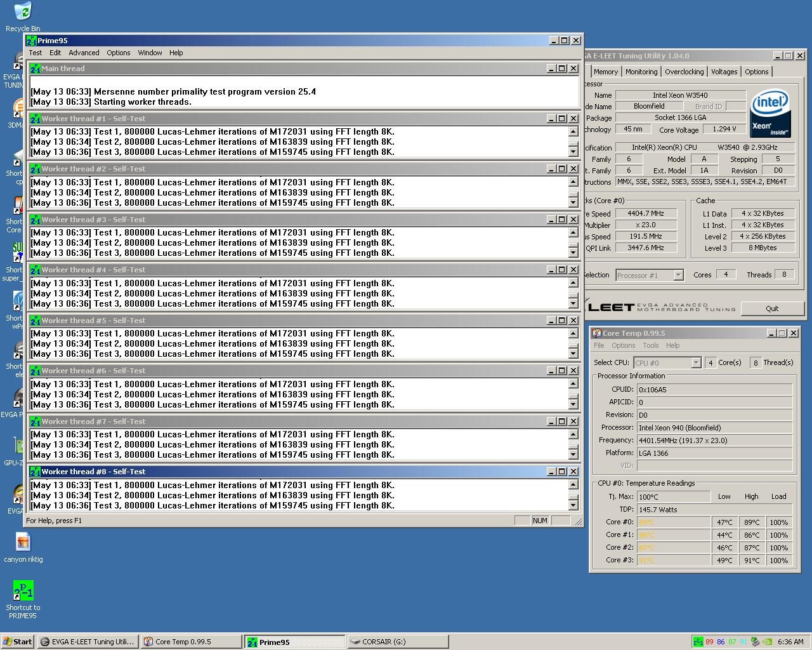Click Prime95 system tray icon
This screenshot has width=812, height=650.
(x=698, y=642)
